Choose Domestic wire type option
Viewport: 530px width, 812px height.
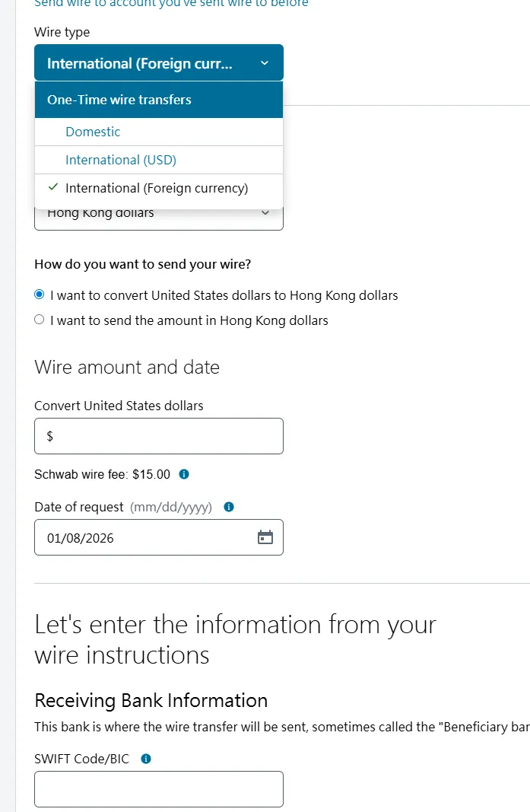click(x=93, y=132)
